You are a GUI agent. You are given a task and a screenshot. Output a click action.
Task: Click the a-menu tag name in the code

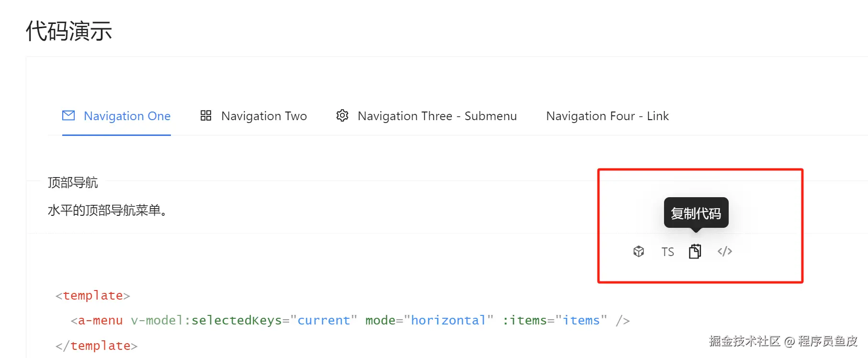pos(100,320)
